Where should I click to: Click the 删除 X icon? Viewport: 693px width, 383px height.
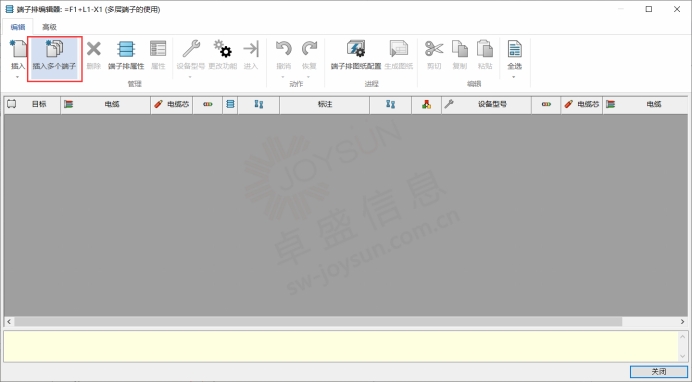94,49
